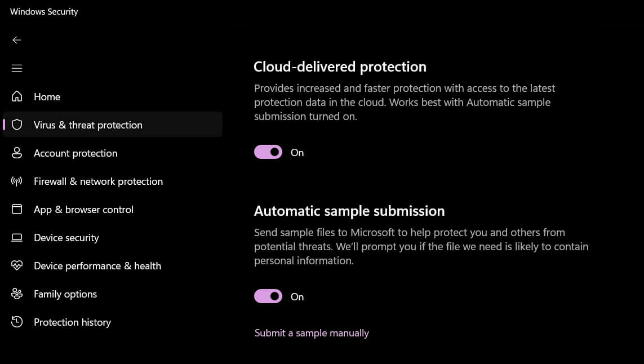644x364 pixels.
Task: Navigate back using the arrow button
Action: [17, 40]
